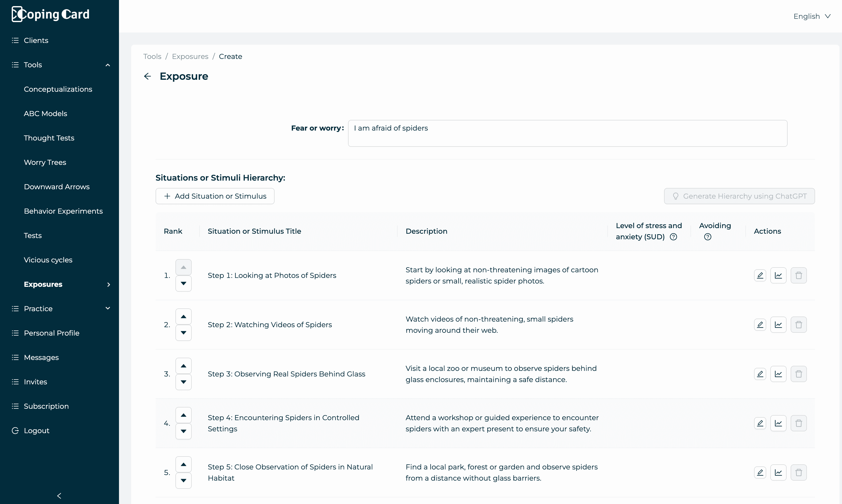Collapse sidebar with bottom left chevron
Viewport: 842px width, 504px height.
point(59,496)
